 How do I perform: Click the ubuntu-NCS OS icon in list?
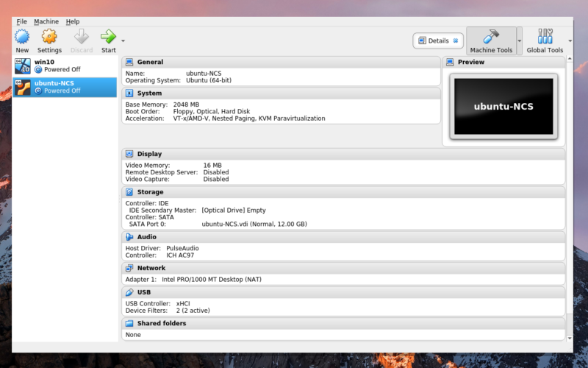click(23, 87)
